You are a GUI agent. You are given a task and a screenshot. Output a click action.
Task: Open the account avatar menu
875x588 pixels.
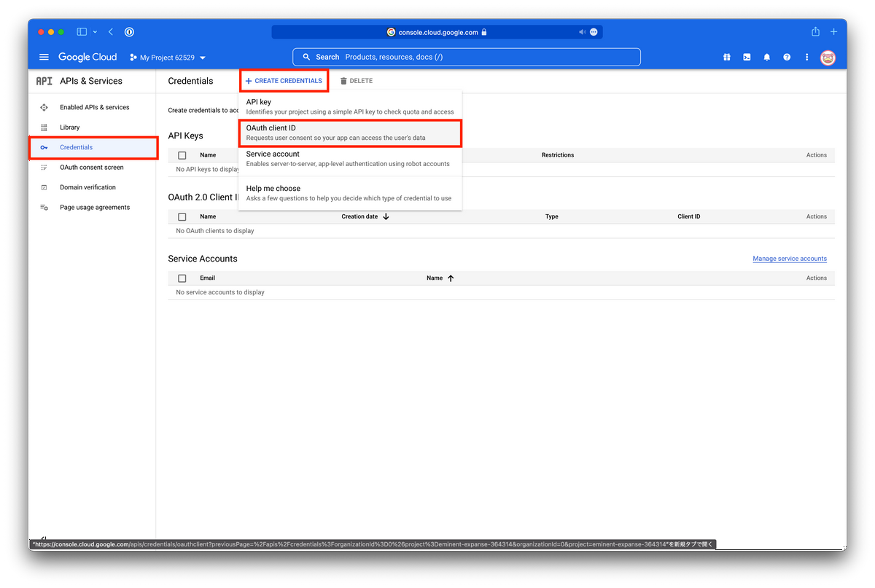[828, 57]
